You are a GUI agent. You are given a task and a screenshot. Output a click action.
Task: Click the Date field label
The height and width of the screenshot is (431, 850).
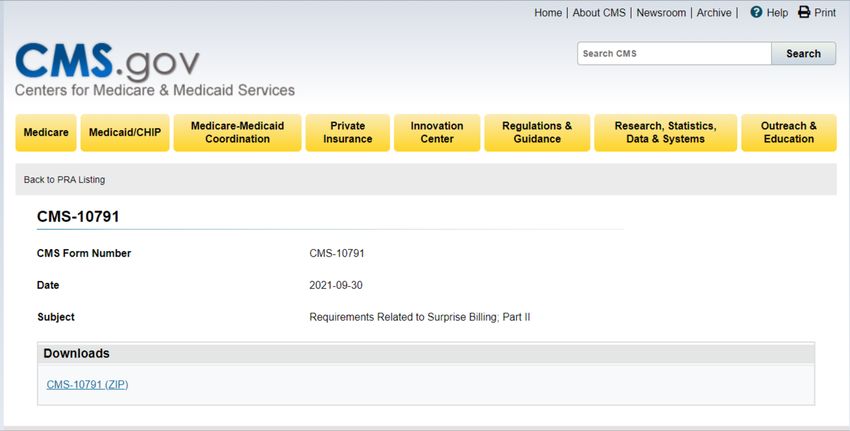[48, 285]
